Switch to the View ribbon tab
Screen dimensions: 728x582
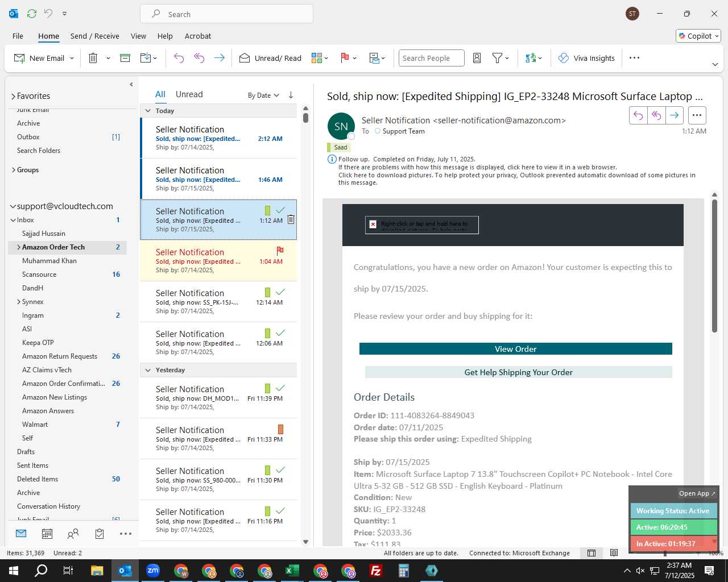tap(138, 36)
